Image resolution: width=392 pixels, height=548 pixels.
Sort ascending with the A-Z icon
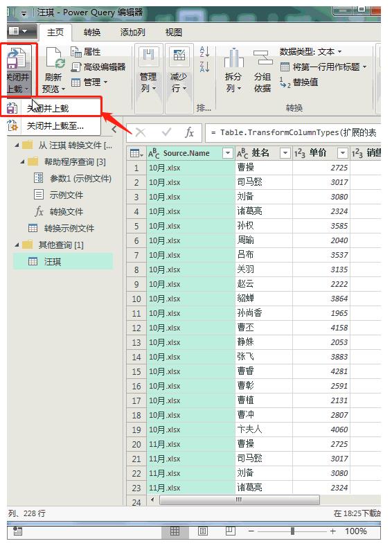(x=204, y=52)
